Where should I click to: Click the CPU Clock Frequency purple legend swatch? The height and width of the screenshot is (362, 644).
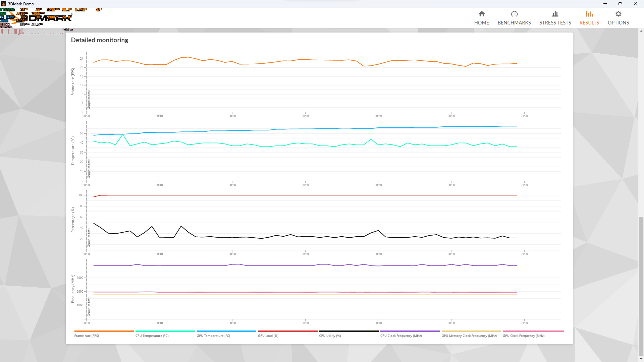point(410,331)
